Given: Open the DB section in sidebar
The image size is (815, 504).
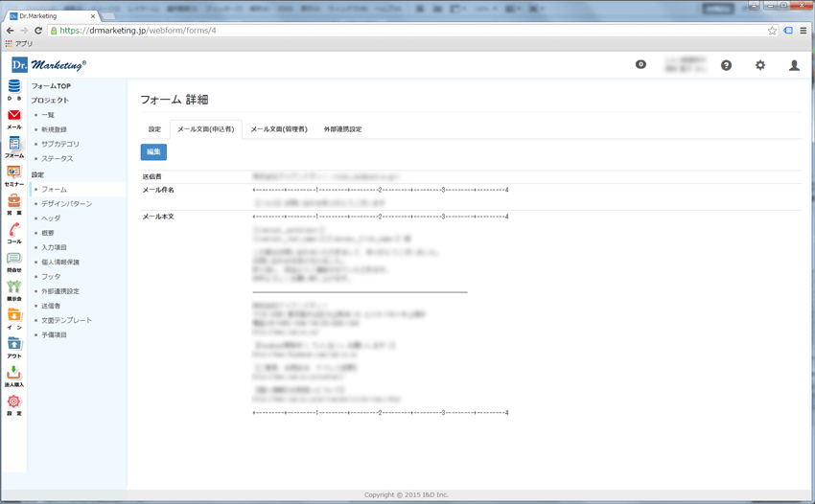Looking at the screenshot, I should click(13, 89).
